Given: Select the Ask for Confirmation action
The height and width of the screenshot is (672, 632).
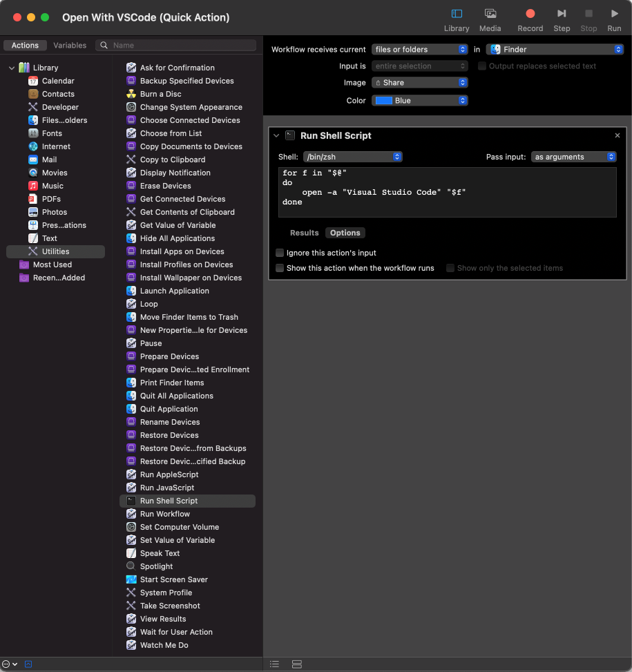Looking at the screenshot, I should pos(177,68).
